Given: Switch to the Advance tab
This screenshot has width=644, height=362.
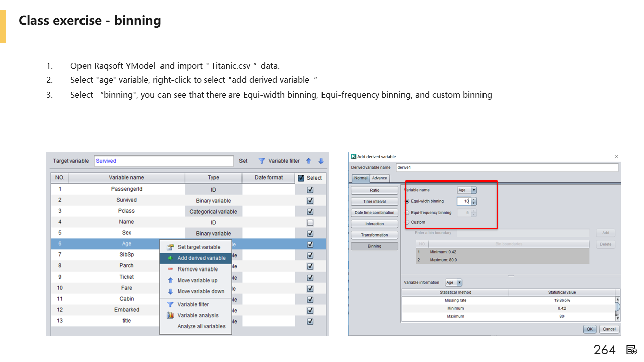Looking at the screenshot, I should coord(379,178).
